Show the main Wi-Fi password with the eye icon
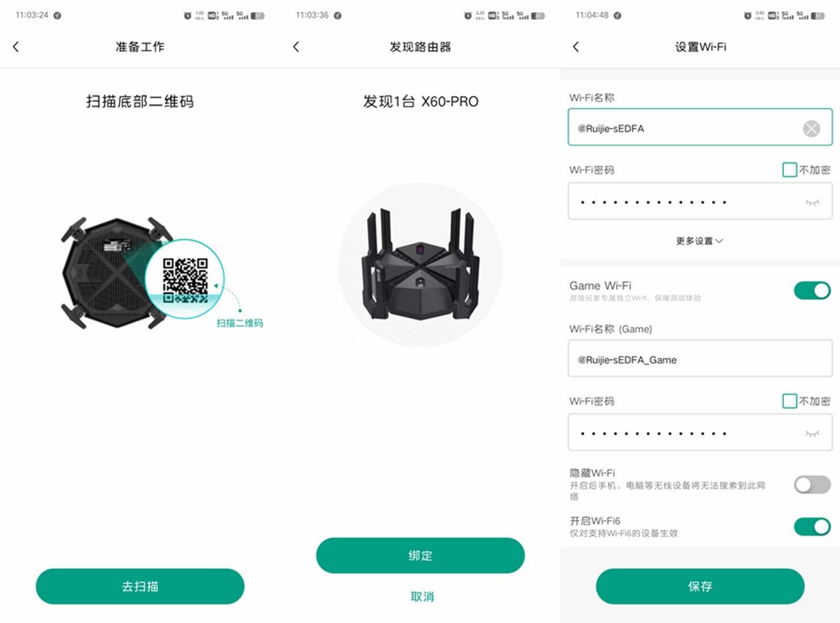This screenshot has width=840, height=623. [x=812, y=202]
